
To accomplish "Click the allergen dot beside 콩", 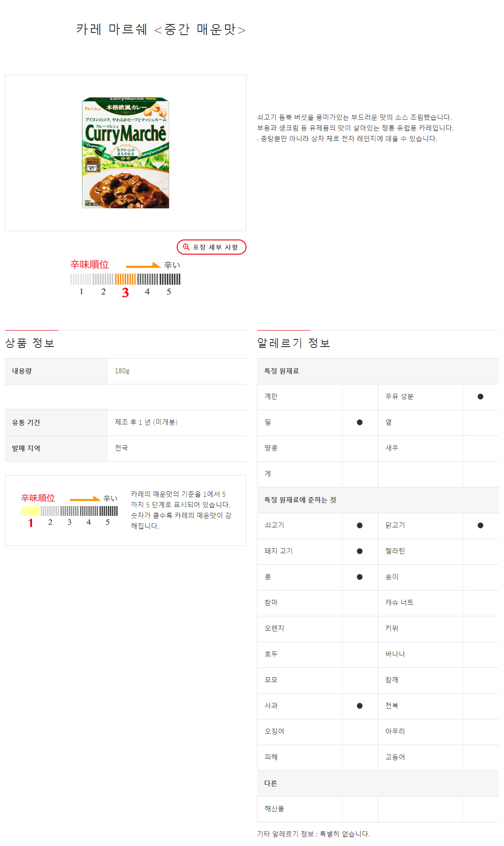I will point(360,577).
